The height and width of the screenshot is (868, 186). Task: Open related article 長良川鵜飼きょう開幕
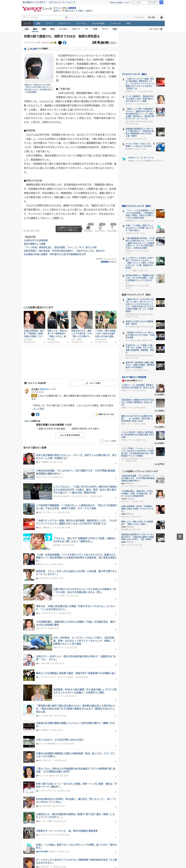click(x=34, y=244)
